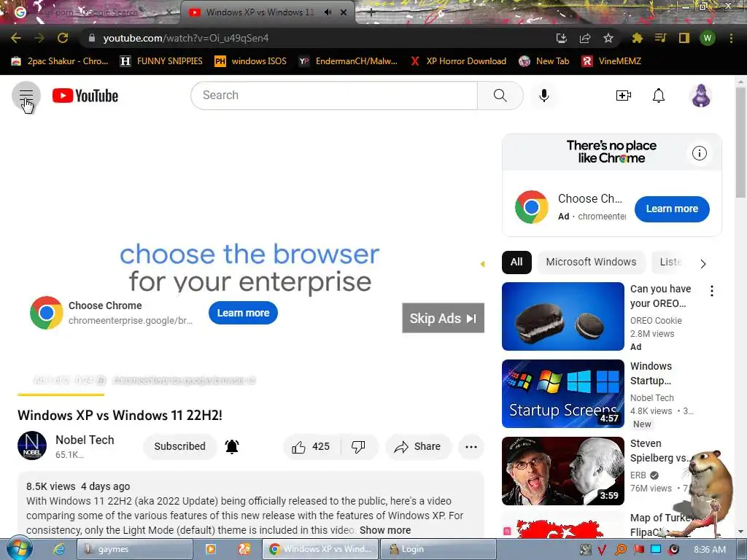
Task: Open chromeenterprise.google link in ad overlay
Action: pos(131,321)
